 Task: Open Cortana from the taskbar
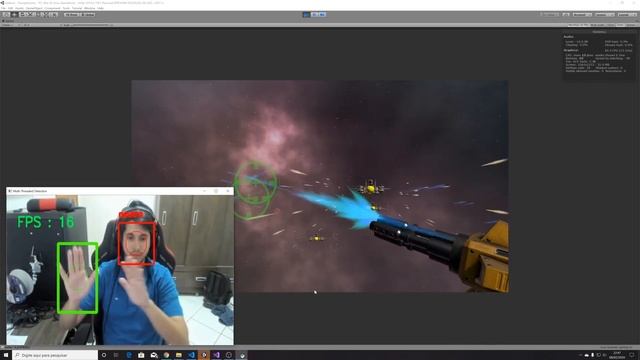click(x=104, y=355)
